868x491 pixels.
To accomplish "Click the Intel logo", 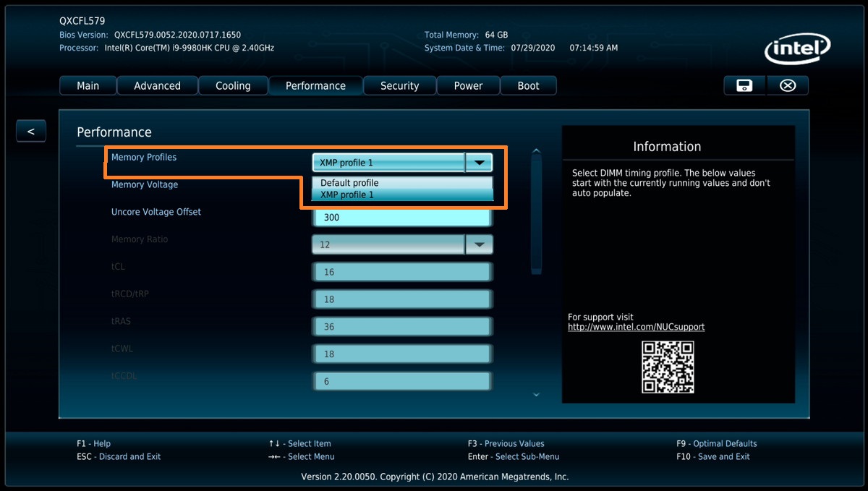I will click(x=796, y=50).
